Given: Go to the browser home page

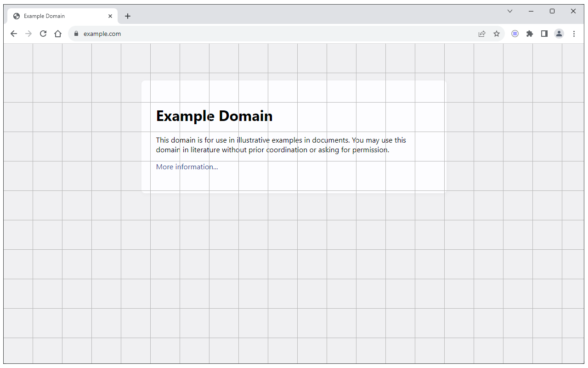Looking at the screenshot, I should pyautogui.click(x=58, y=34).
